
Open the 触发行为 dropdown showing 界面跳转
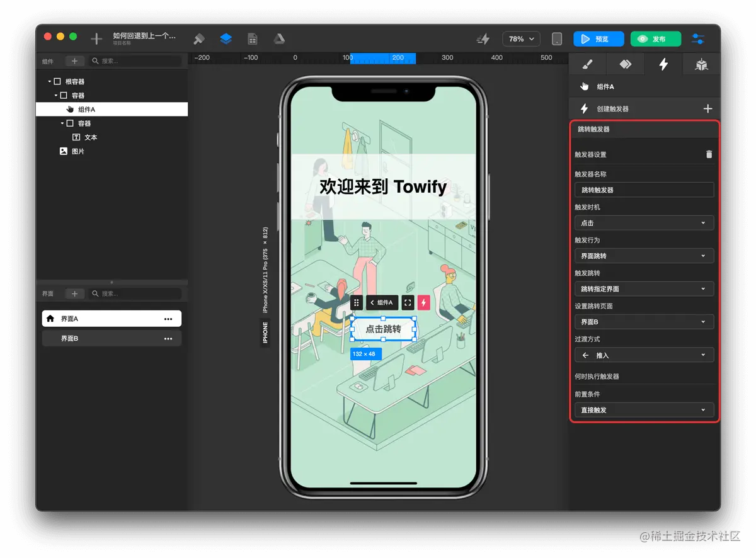coord(644,256)
